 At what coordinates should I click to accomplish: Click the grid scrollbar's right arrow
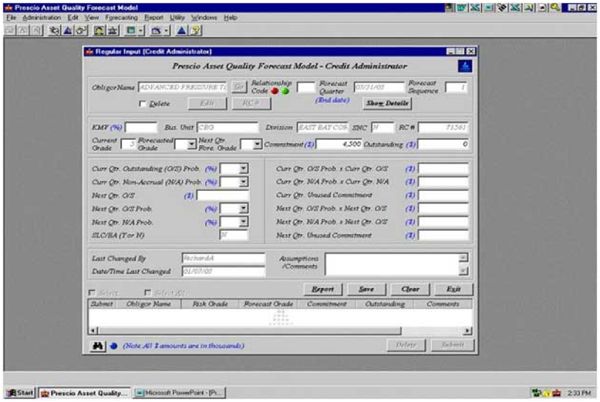point(467,330)
